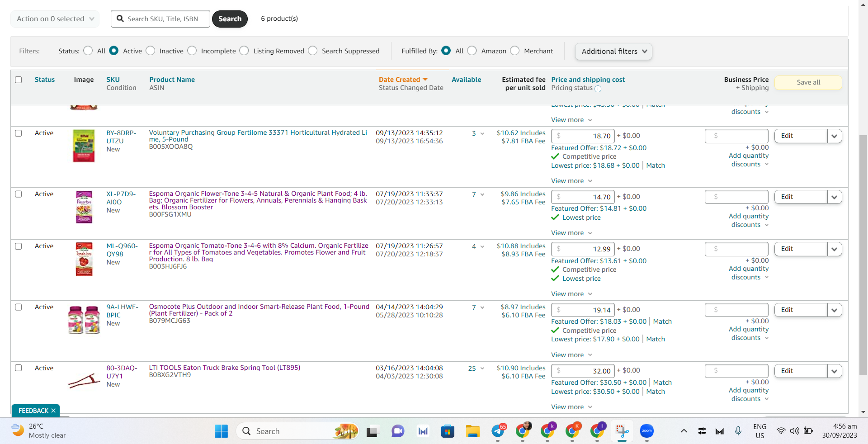Select the All status radio button
Viewport: 868px width, 444px height.
tap(88, 51)
